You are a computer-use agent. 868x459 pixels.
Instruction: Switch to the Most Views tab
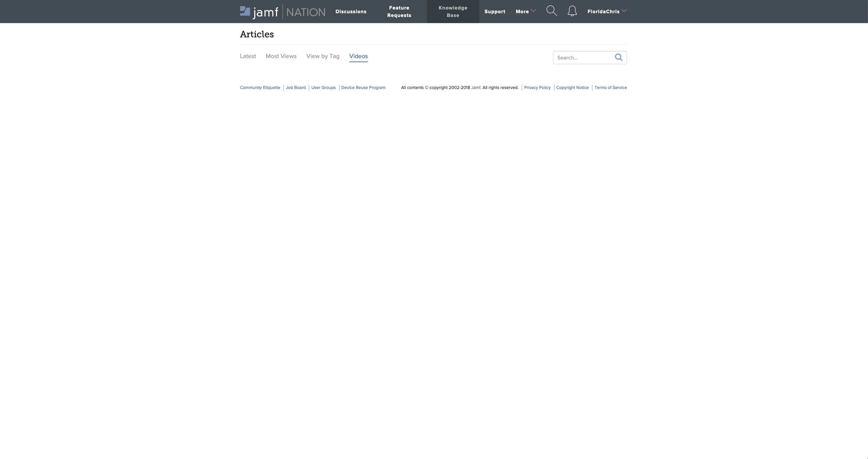[x=281, y=56]
